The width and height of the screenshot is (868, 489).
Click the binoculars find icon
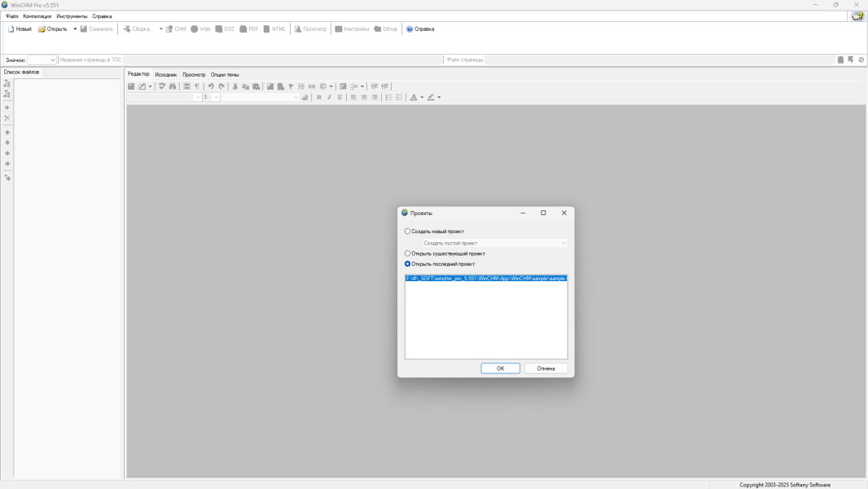point(173,86)
